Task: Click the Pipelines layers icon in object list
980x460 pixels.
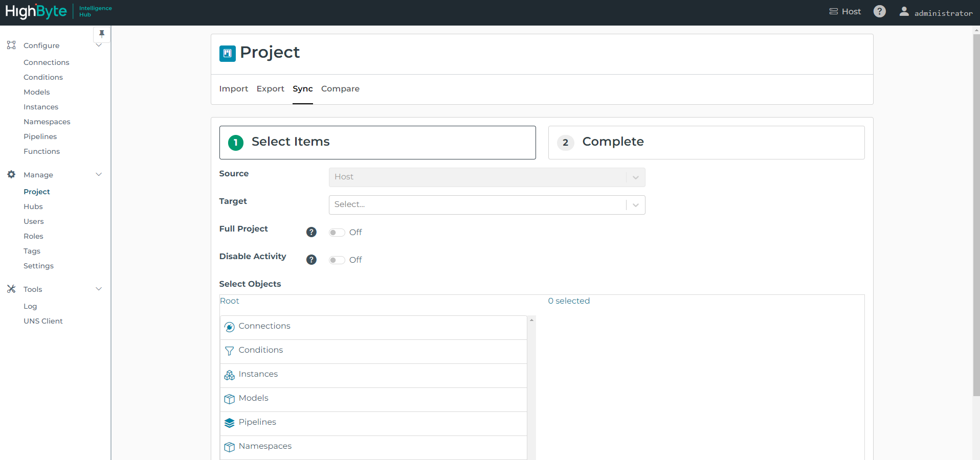Action: click(x=230, y=423)
